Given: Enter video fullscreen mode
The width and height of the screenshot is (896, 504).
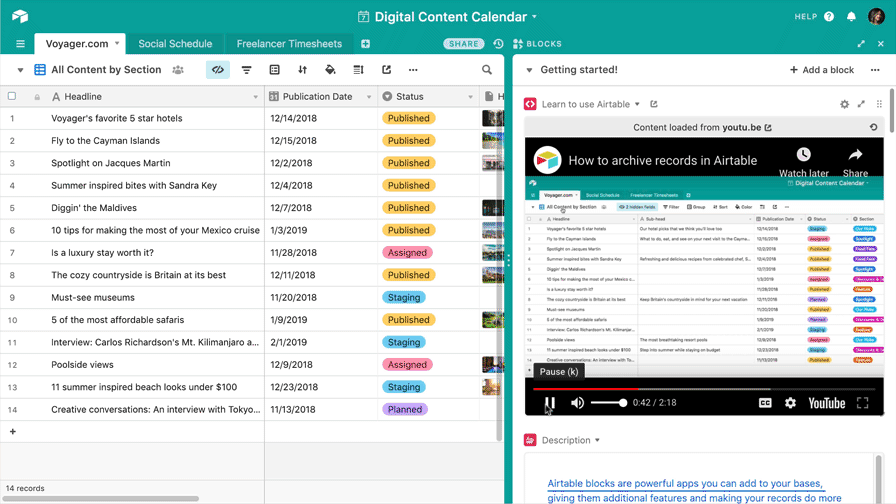Looking at the screenshot, I should (863, 403).
